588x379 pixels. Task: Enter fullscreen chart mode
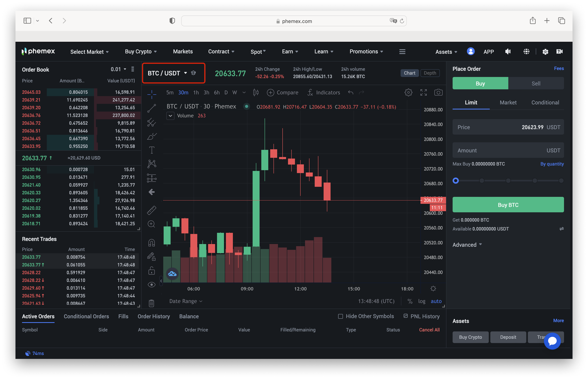click(423, 93)
